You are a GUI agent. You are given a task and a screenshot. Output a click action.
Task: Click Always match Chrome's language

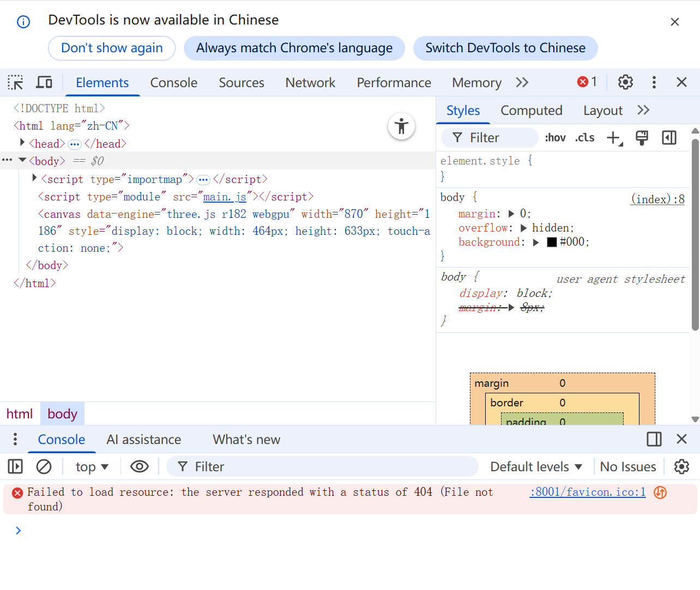(294, 48)
